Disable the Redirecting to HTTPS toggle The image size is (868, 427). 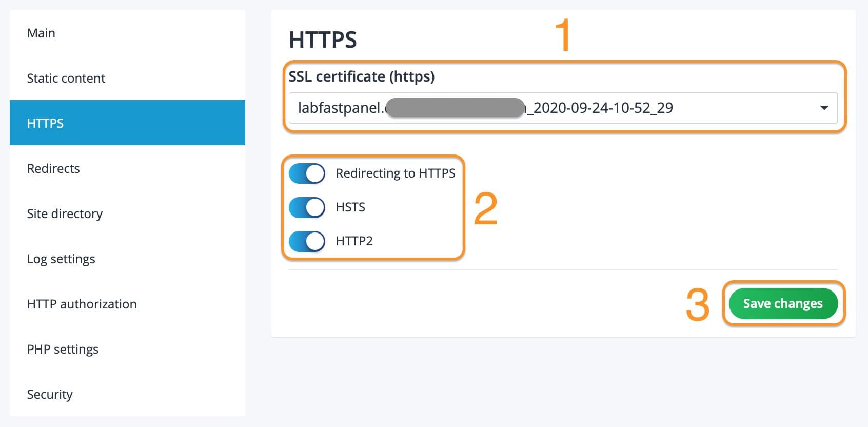tap(307, 173)
